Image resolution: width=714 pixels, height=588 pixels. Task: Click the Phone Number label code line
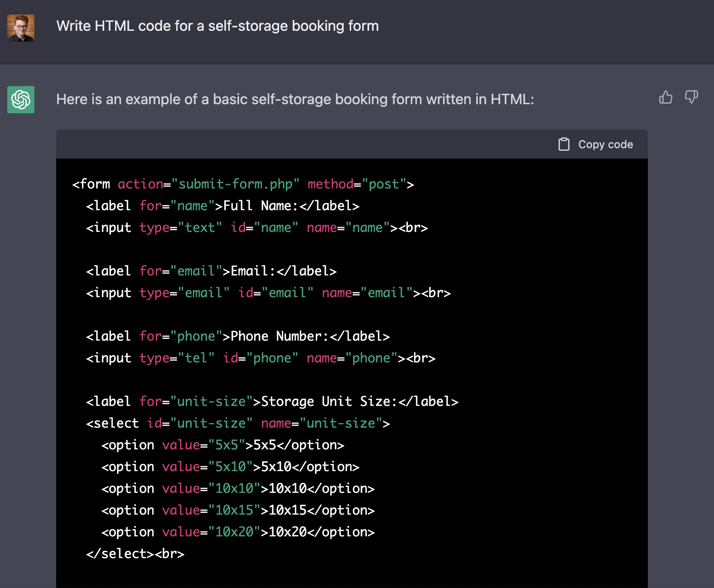238,337
